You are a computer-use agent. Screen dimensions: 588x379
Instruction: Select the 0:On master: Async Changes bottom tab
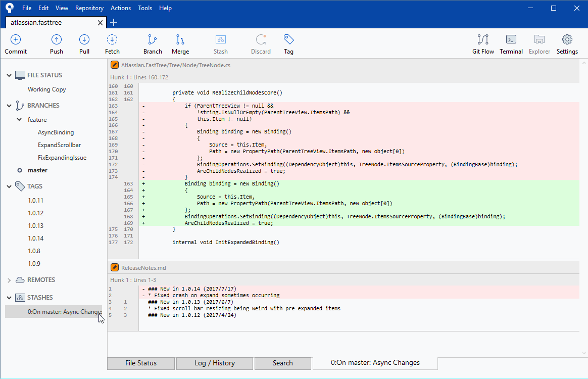(375, 363)
